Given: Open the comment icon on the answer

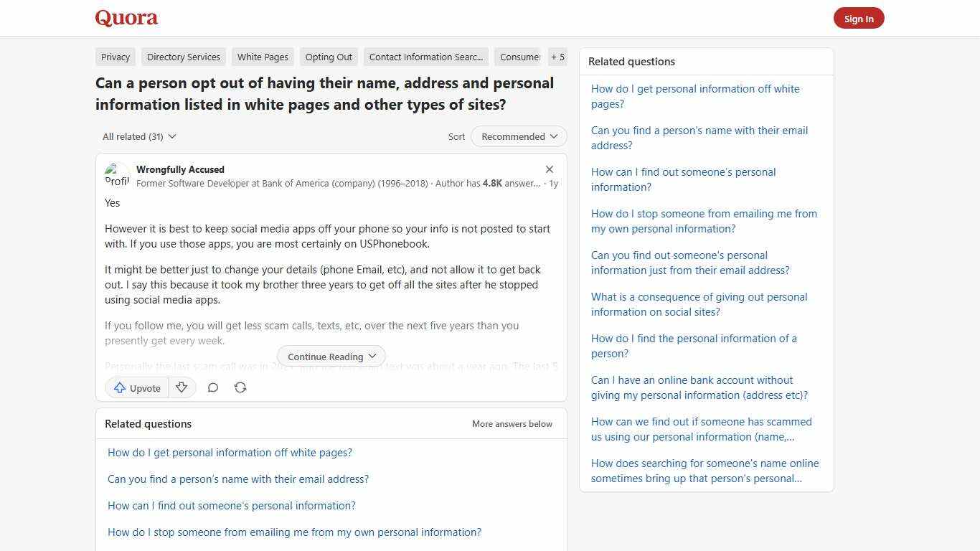Looking at the screenshot, I should 213,387.
